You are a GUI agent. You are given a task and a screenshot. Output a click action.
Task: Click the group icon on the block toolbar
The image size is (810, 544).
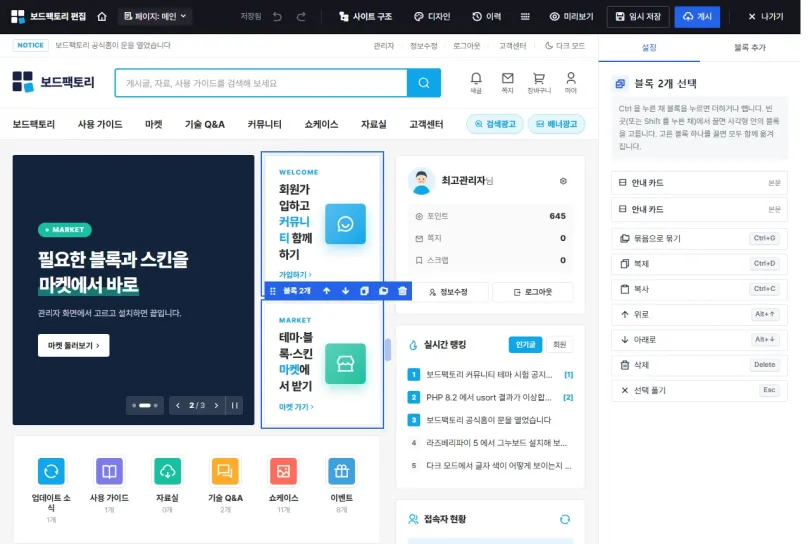pyautogui.click(x=383, y=291)
